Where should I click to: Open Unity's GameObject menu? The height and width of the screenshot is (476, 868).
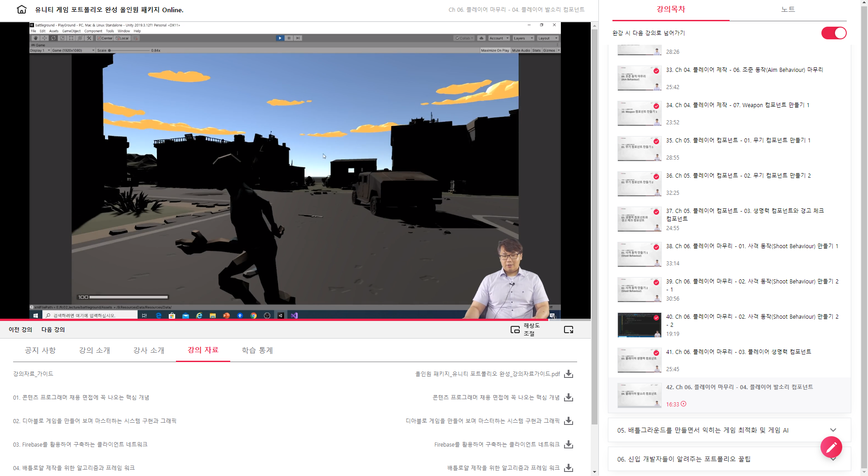coord(71,31)
